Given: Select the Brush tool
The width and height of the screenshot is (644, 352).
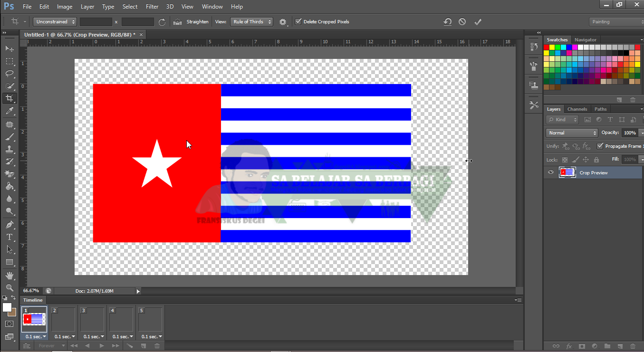Looking at the screenshot, I should click(10, 137).
